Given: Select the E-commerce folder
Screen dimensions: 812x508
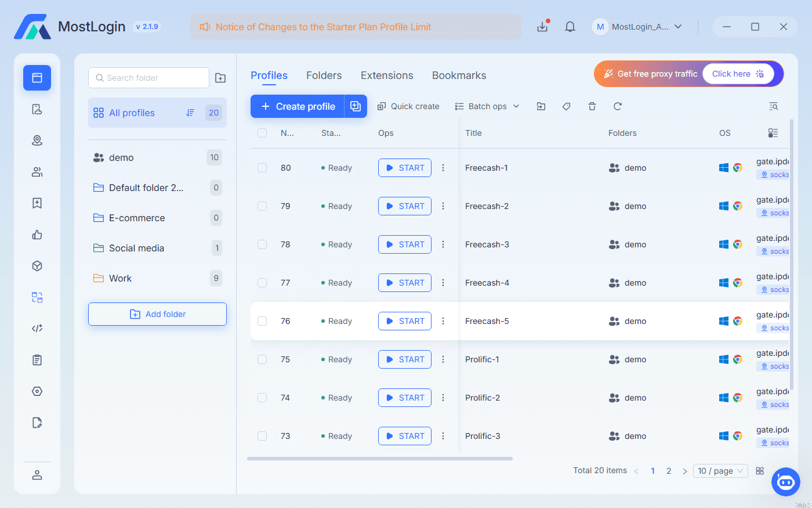Looking at the screenshot, I should pyautogui.click(x=157, y=218).
